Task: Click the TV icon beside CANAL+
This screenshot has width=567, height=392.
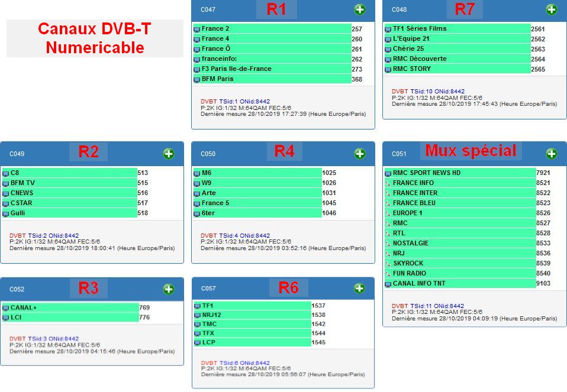Action: click(x=6, y=309)
